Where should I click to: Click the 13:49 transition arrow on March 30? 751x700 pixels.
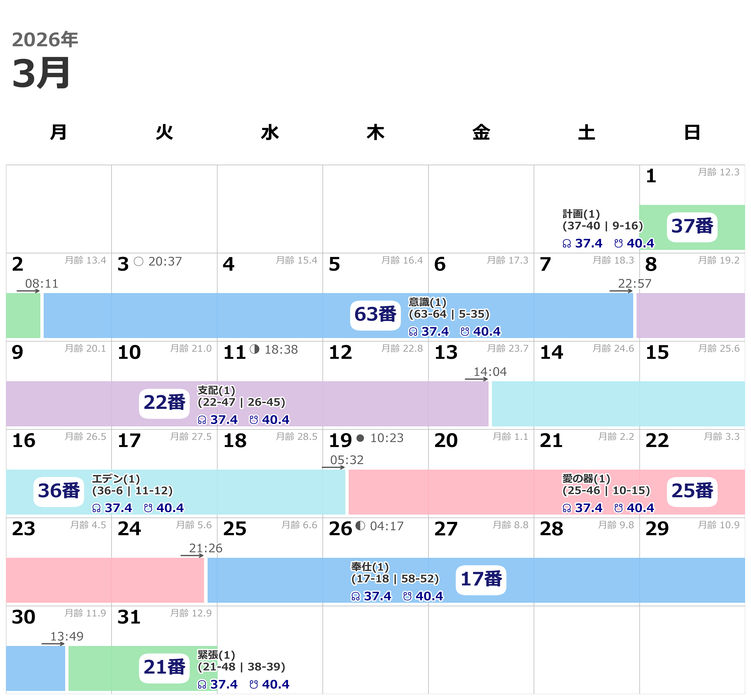coord(53,644)
